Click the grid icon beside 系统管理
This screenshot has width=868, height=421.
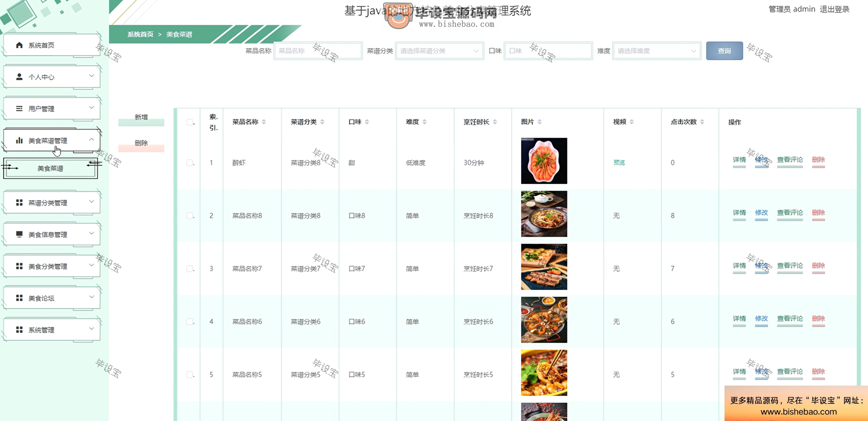19,330
